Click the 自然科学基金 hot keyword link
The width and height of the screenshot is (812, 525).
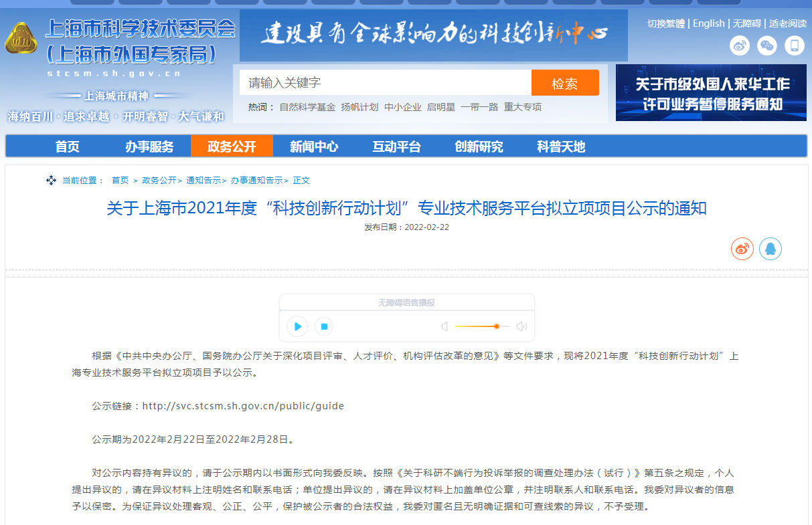[307, 107]
